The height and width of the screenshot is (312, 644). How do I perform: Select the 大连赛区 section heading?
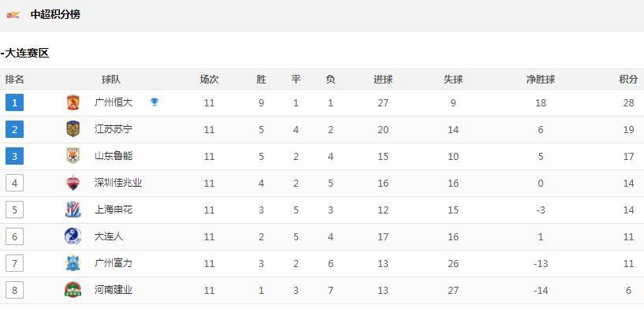pyautogui.click(x=25, y=54)
